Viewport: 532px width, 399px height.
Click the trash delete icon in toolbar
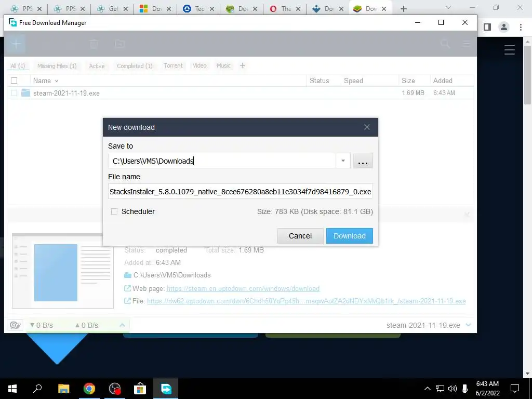[x=94, y=44]
